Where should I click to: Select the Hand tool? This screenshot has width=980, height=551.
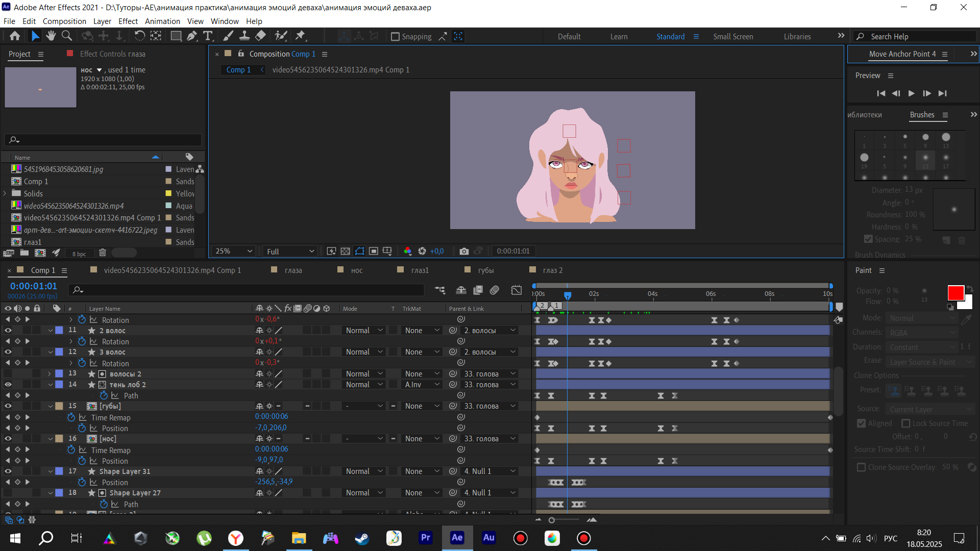pyautogui.click(x=51, y=36)
